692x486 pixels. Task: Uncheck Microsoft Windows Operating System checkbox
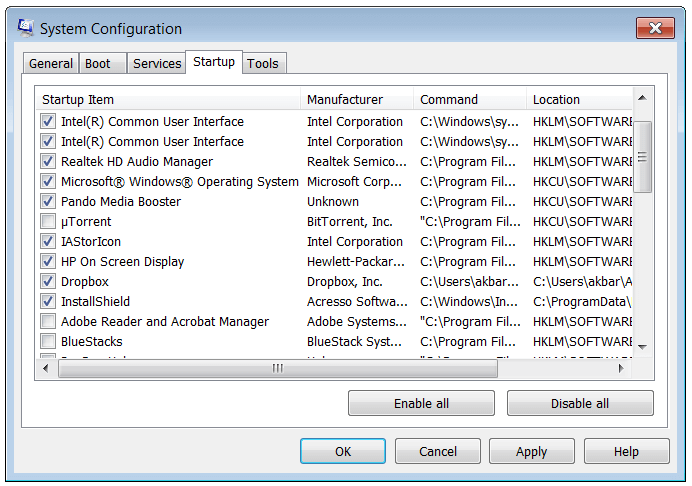(48, 181)
